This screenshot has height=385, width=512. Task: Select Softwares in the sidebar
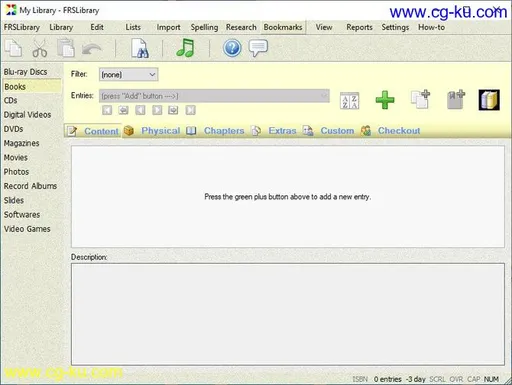pos(22,215)
